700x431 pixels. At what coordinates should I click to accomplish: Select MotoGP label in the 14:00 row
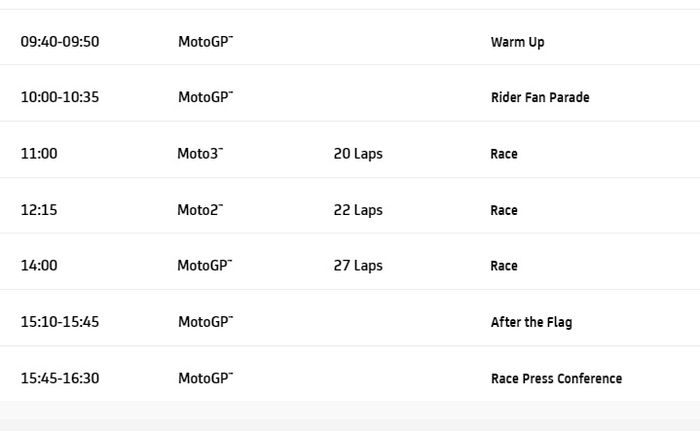(205, 266)
